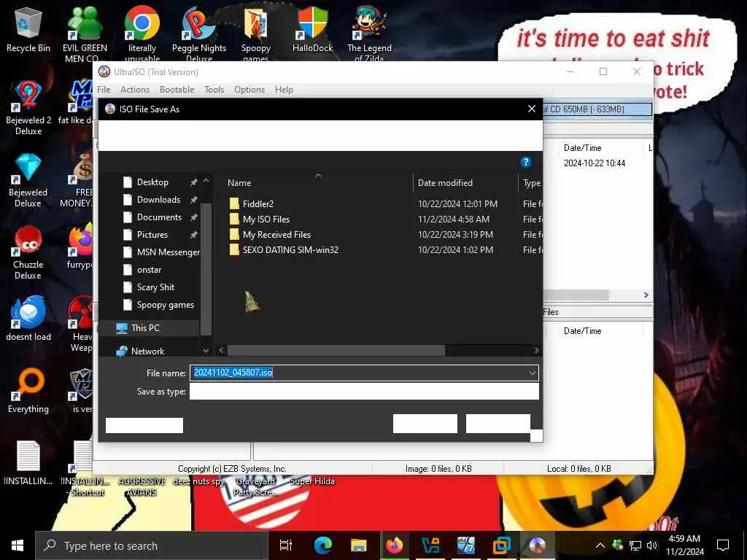Click the taskbar clock showing 4:59 AM
The height and width of the screenshot is (560, 747).
click(x=684, y=545)
